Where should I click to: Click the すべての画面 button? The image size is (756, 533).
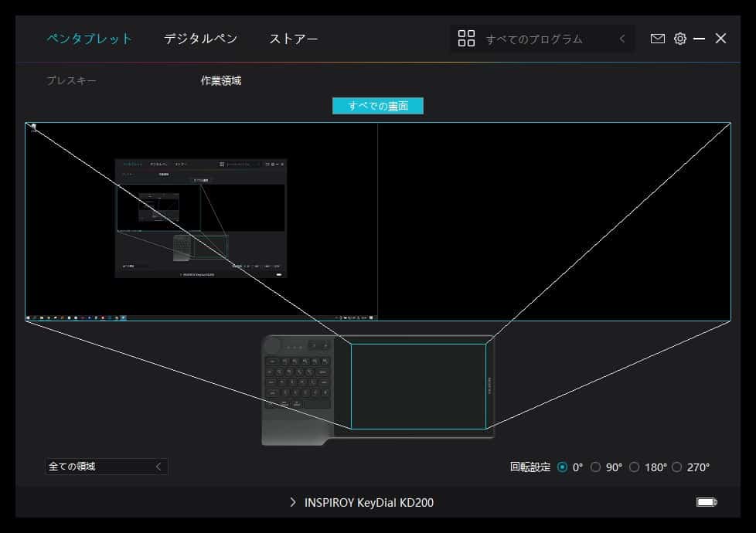378,106
